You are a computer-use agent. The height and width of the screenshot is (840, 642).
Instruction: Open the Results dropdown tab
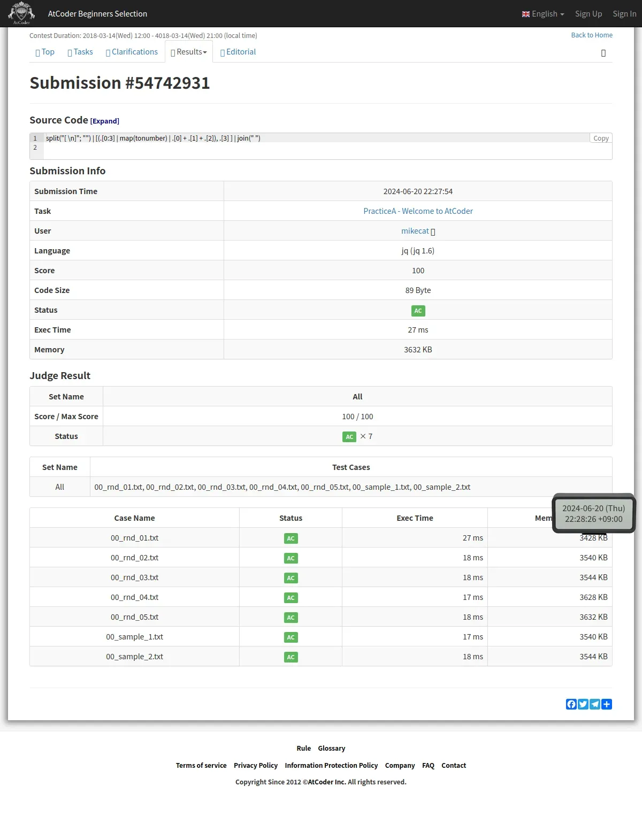(189, 52)
